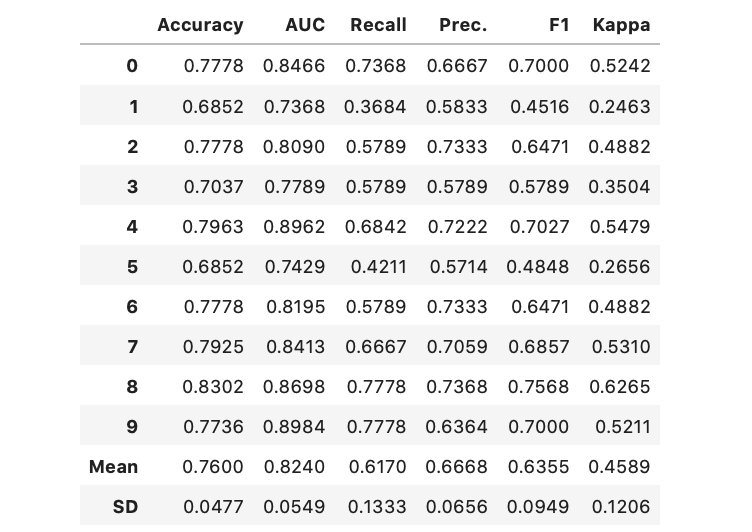Click row index 8 label

tap(132, 387)
